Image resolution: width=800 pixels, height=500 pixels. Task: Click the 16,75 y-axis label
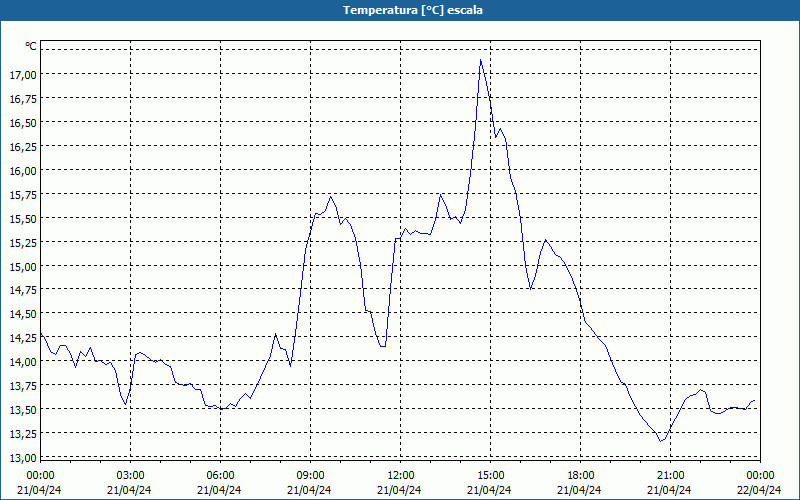click(23, 98)
